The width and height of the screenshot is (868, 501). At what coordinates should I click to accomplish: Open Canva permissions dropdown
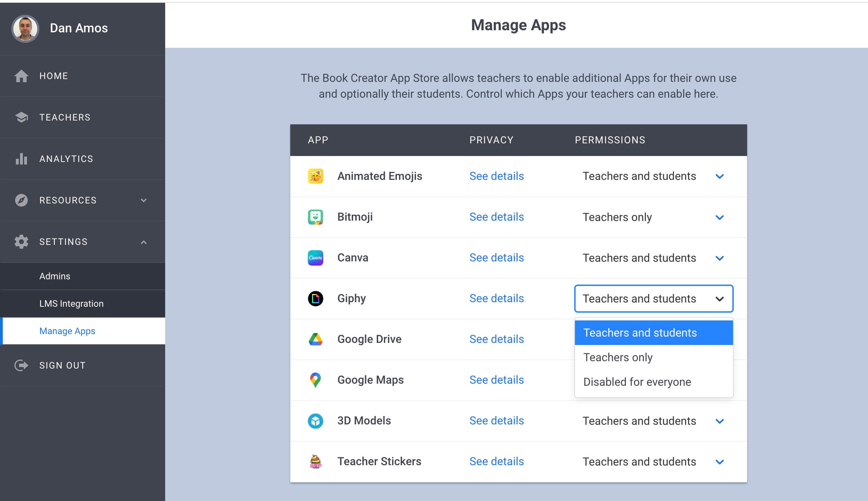tap(654, 258)
